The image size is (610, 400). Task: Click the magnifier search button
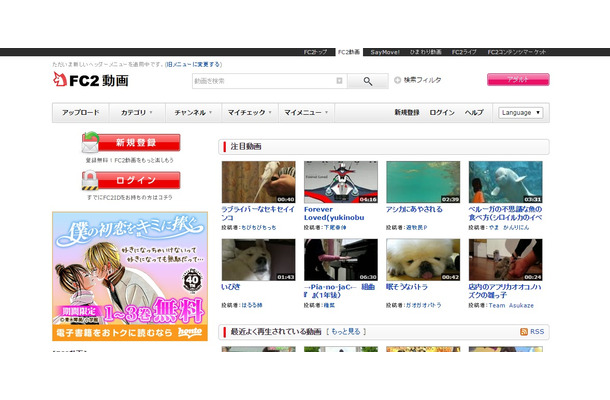368,81
